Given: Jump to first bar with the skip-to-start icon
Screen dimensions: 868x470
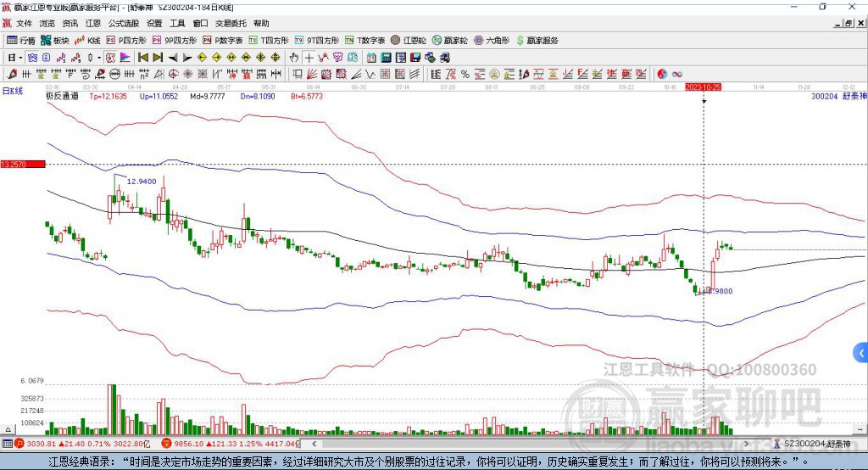Looking at the screenshot, I should (x=142, y=58).
